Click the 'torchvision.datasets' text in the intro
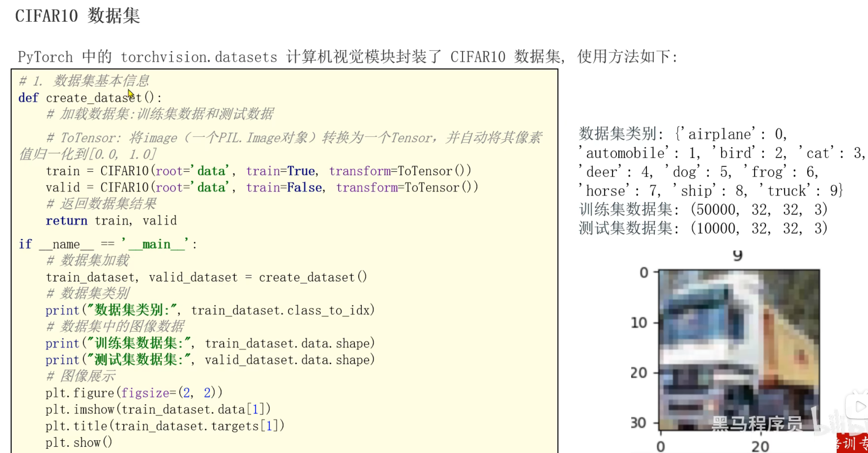This screenshot has height=453, width=868. coord(199,57)
